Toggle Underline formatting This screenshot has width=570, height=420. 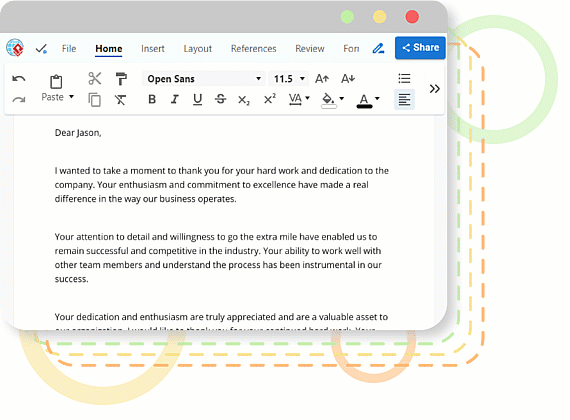pos(197,99)
